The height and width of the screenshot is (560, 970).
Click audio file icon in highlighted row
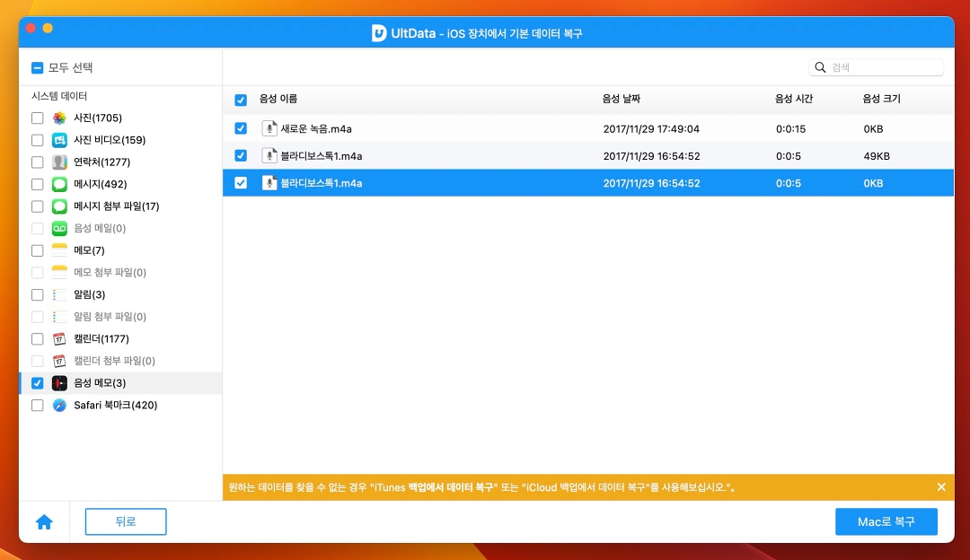pos(269,183)
